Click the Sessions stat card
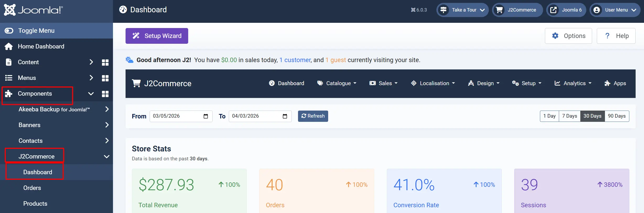This screenshot has width=644, height=213. (572, 191)
